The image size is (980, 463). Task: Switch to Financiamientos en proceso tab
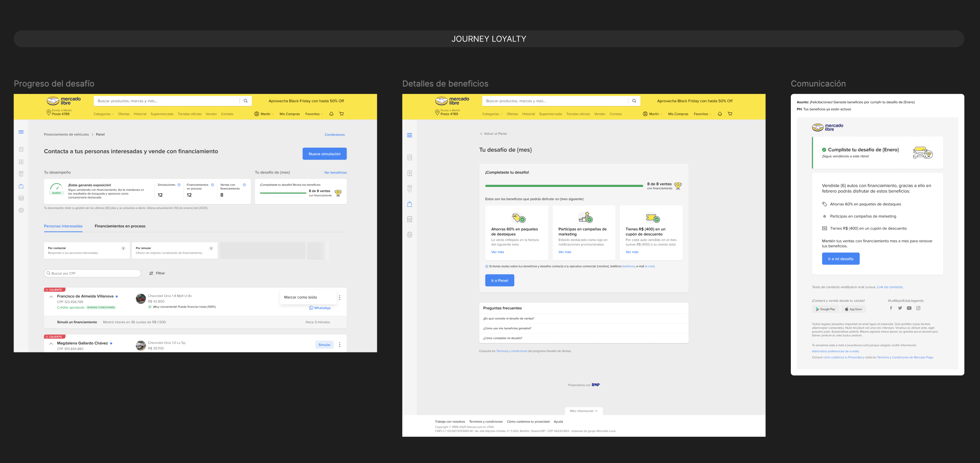pos(120,226)
